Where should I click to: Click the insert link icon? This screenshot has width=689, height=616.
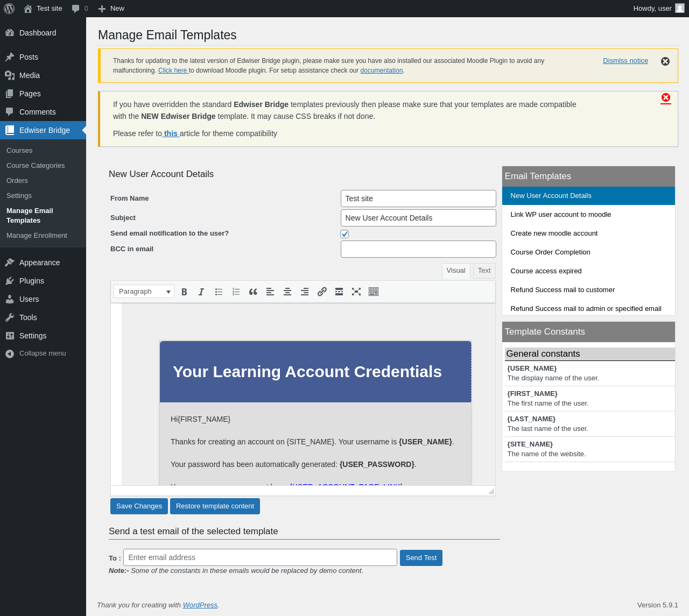(322, 292)
